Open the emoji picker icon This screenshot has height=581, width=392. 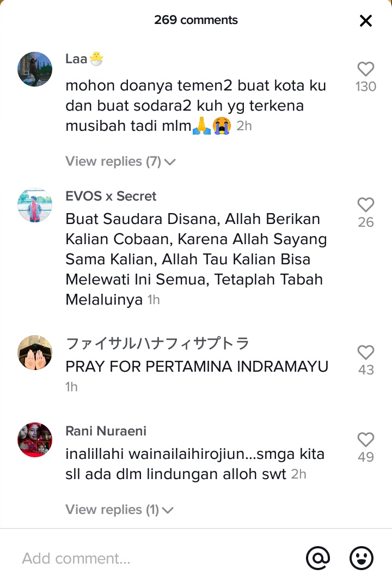[362, 558]
